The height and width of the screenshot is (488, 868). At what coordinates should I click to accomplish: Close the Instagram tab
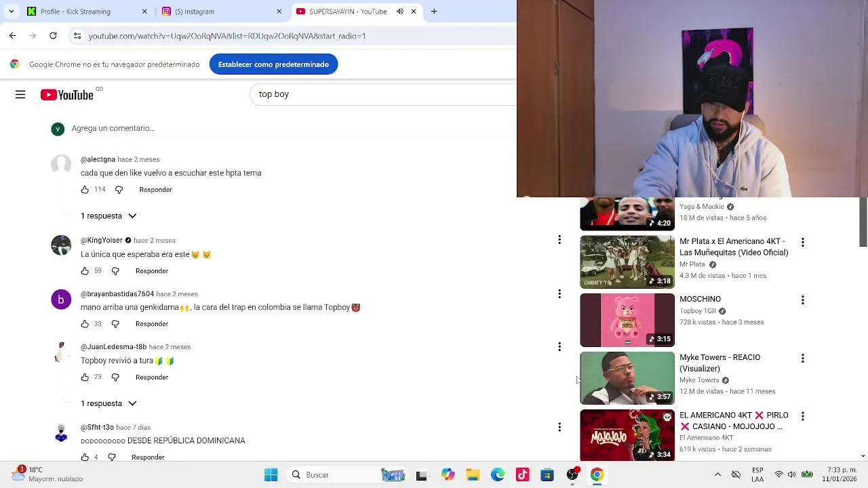279,12
